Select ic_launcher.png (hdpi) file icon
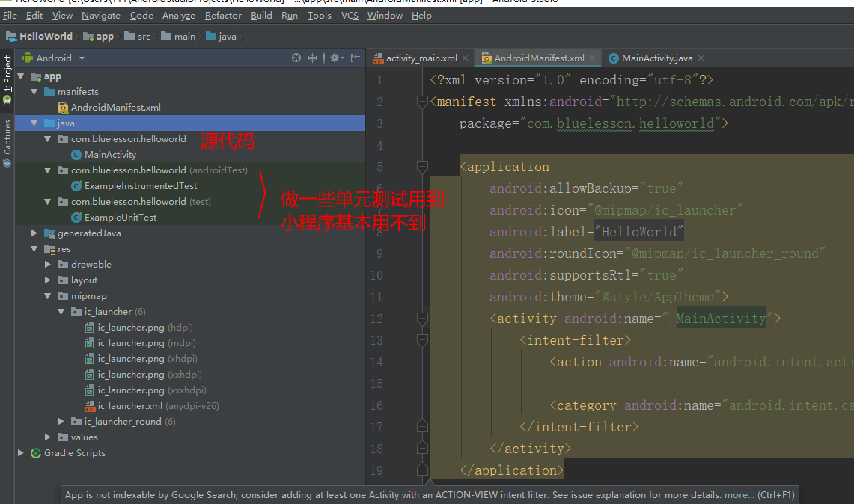854x504 pixels. (89, 328)
